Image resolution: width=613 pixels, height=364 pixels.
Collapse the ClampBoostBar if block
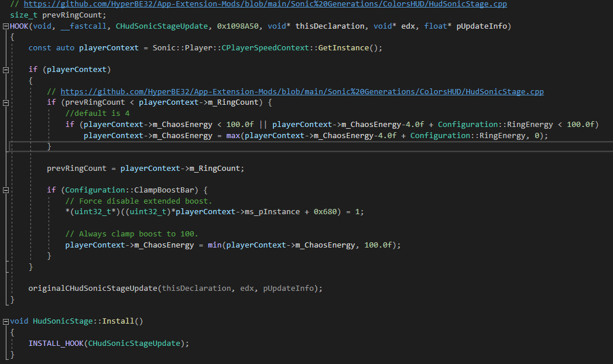[5, 190]
